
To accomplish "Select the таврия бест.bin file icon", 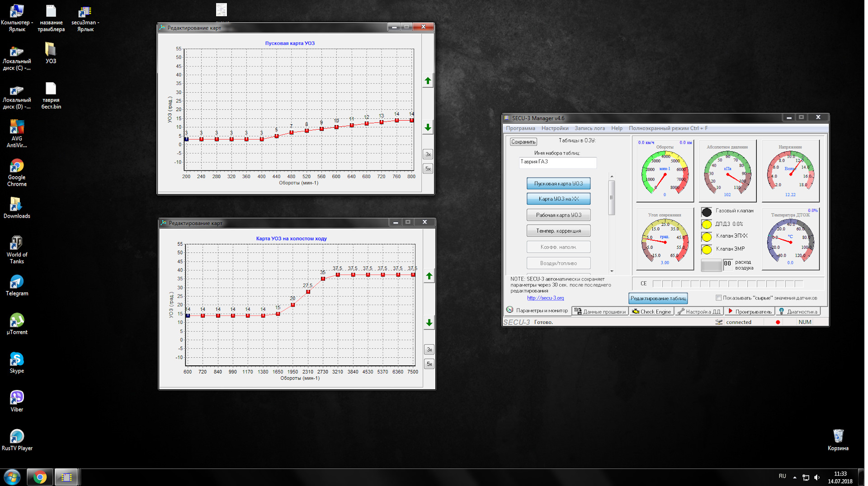I will [x=51, y=96].
